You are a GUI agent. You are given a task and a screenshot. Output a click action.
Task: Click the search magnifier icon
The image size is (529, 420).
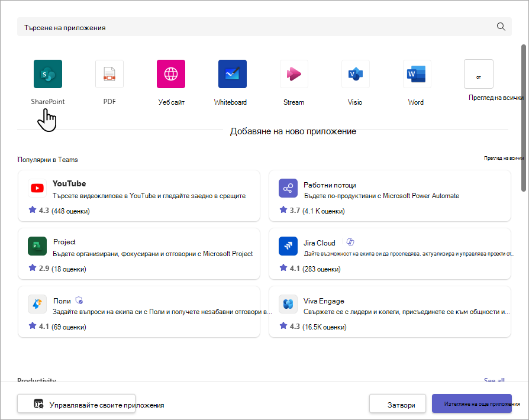click(501, 27)
